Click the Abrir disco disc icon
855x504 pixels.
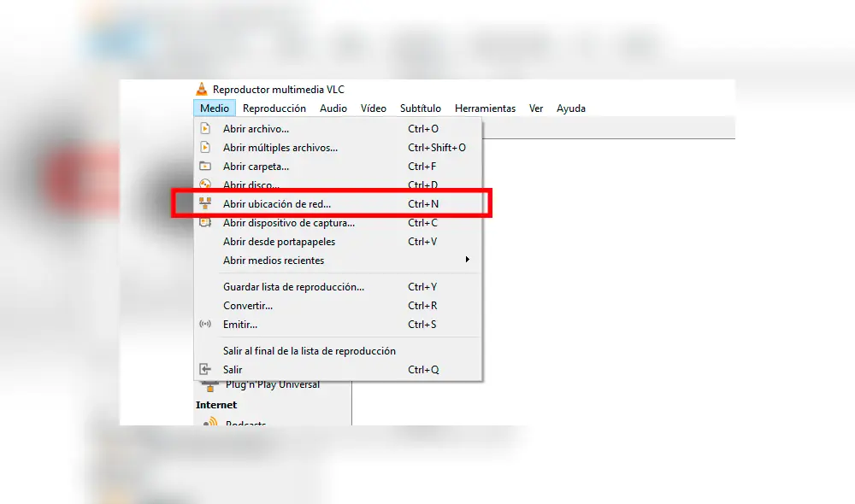pos(205,185)
